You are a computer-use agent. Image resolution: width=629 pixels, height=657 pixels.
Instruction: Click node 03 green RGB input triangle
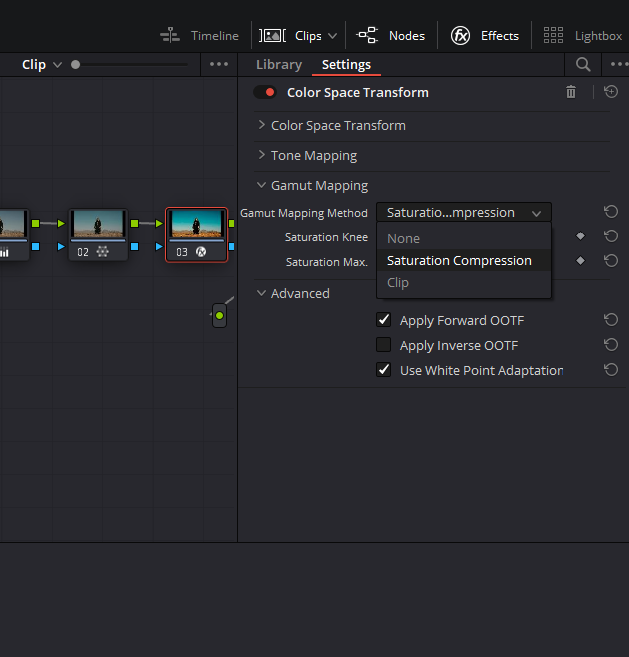click(159, 223)
